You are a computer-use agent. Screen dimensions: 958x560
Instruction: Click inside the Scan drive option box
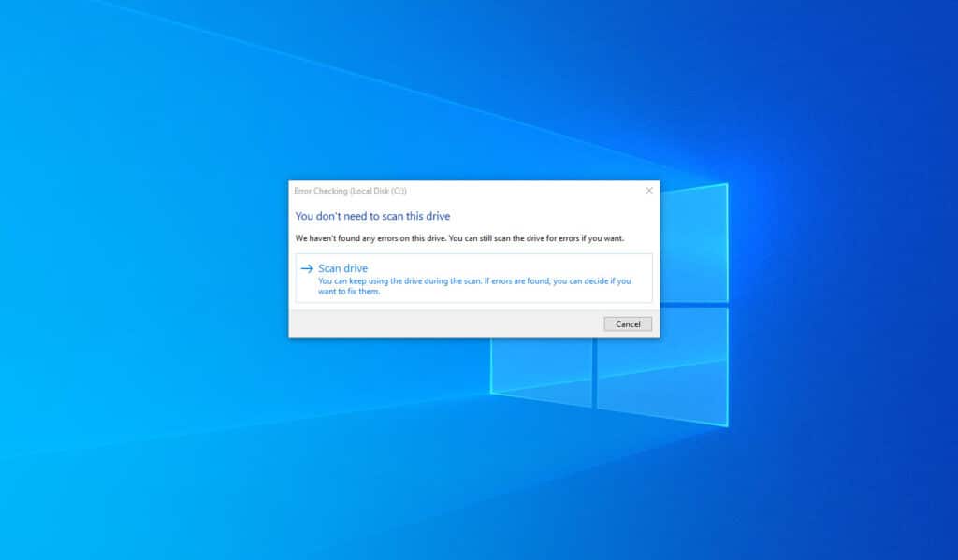point(472,278)
